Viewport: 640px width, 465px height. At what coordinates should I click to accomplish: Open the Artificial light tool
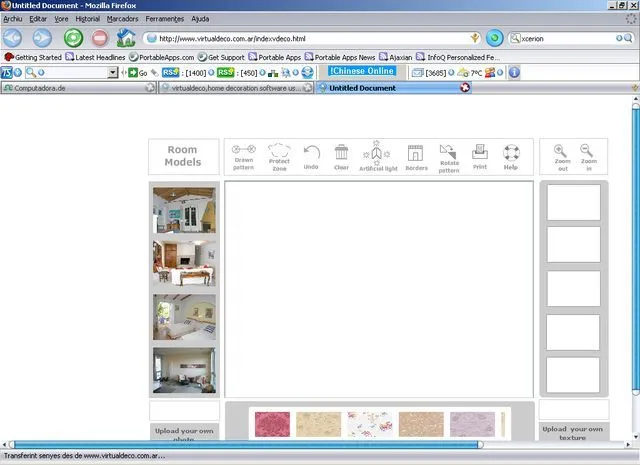click(x=378, y=156)
